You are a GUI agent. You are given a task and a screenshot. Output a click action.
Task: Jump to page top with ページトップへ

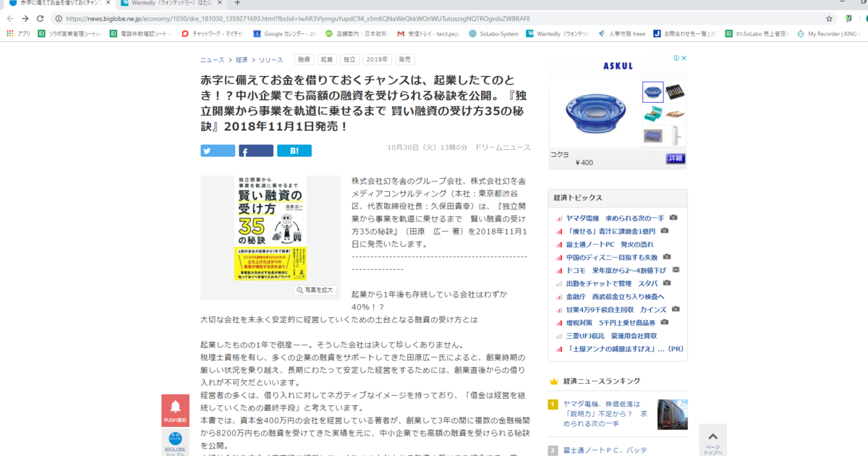coord(712,440)
